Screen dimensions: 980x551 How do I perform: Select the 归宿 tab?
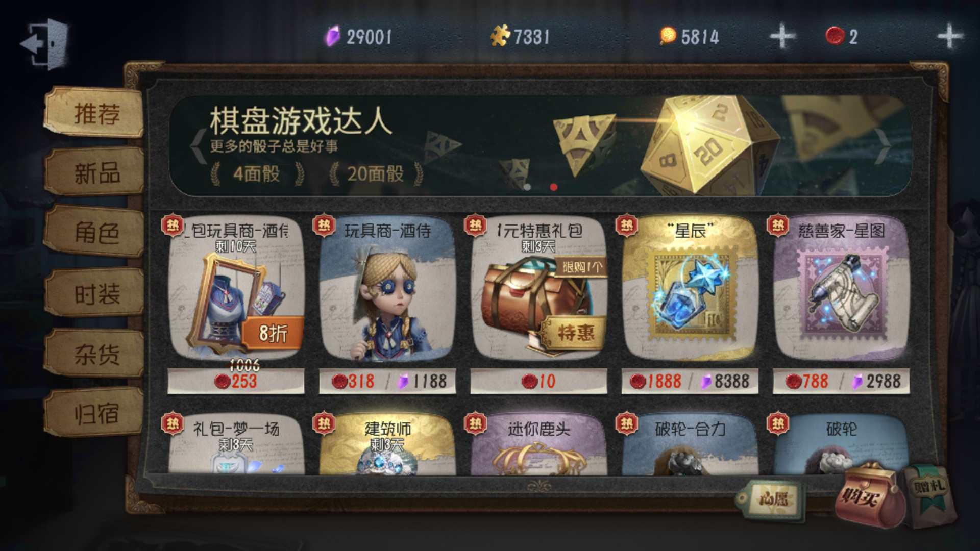95,413
